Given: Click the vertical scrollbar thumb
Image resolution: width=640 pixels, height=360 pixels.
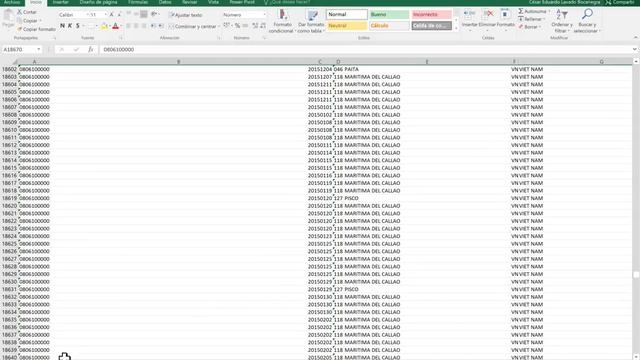Looking at the screenshot, I should [636, 275].
